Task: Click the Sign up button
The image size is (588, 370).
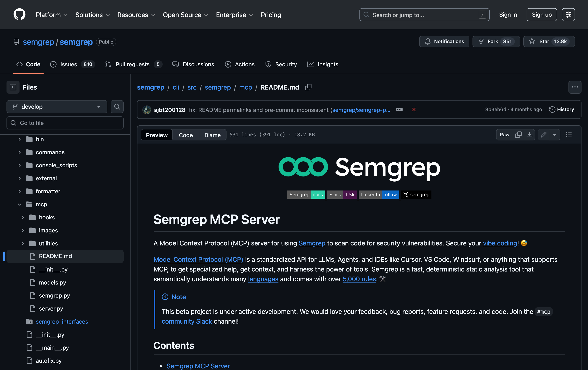Action: pos(541,15)
